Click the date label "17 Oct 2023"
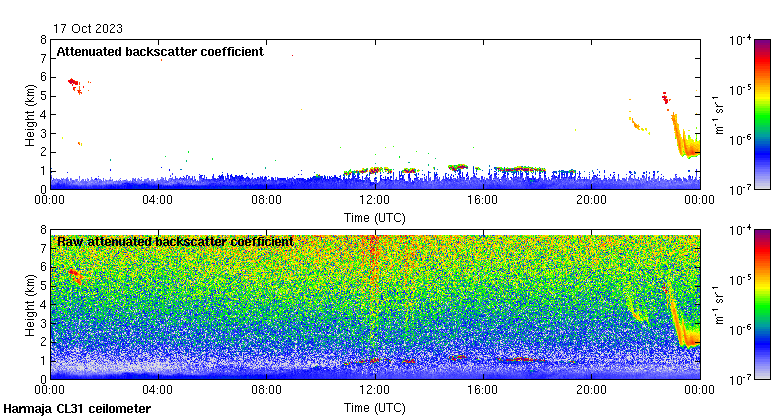Image resolution: width=780 pixels, height=420 pixels. pos(88,29)
